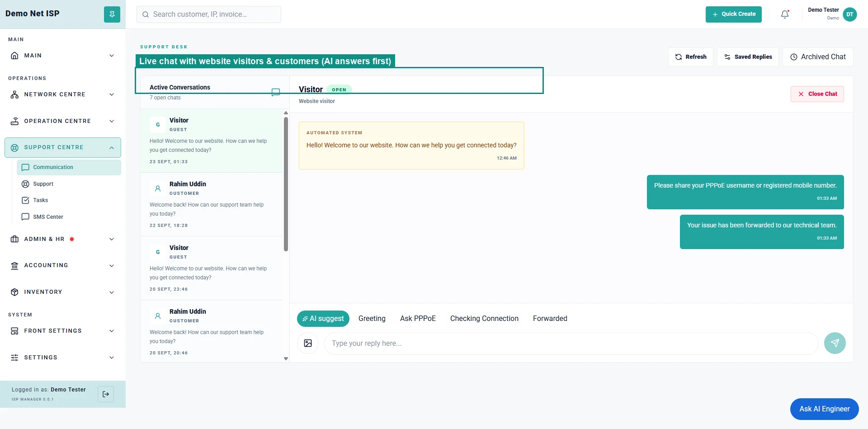Click the Inventory box icon
The image size is (868, 429).
point(14,292)
